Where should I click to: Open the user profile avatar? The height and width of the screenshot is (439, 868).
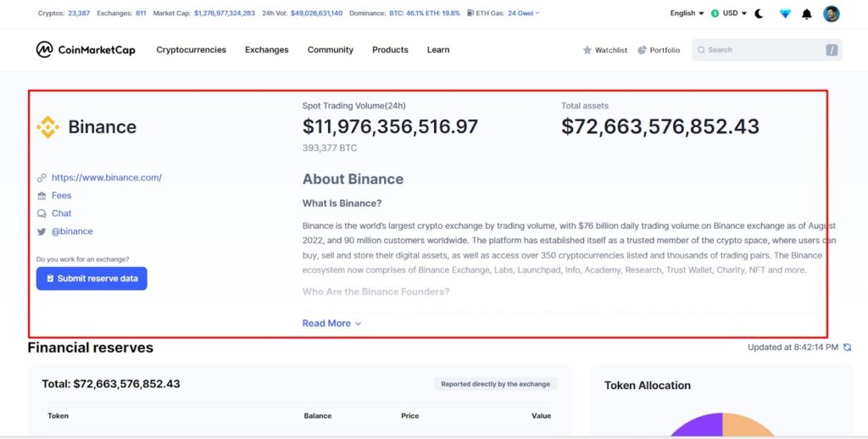pos(831,14)
